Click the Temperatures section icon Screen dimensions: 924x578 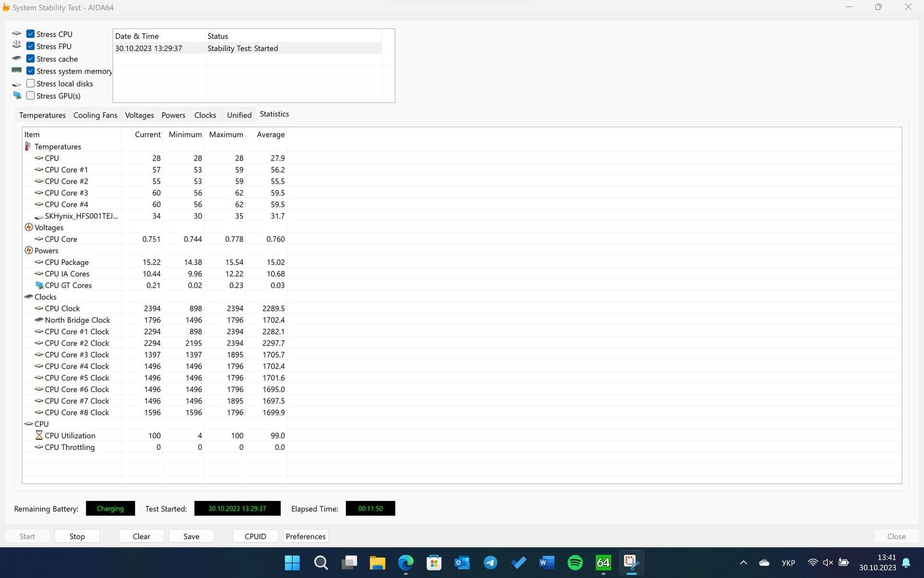tap(28, 146)
